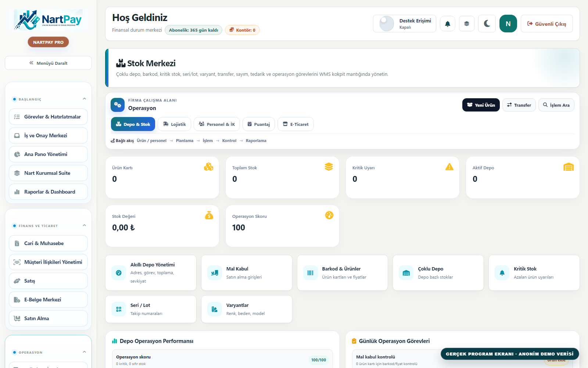Switch to Personel & İK tab
This screenshot has height=368, width=588.
217,124
